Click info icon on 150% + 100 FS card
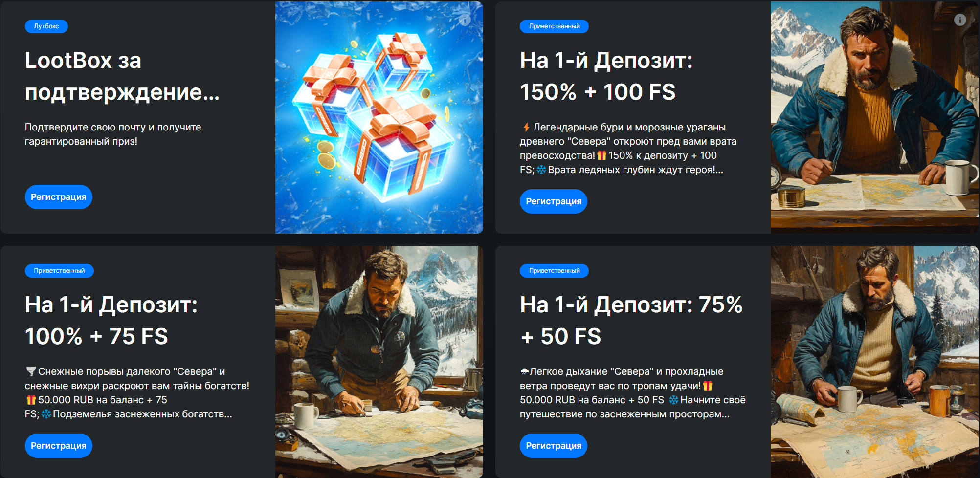 coord(960,20)
